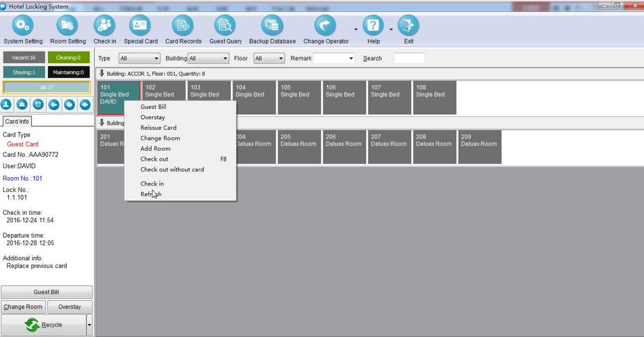Open the Type dropdown filter
The width and height of the screenshot is (644, 337).
140,58
